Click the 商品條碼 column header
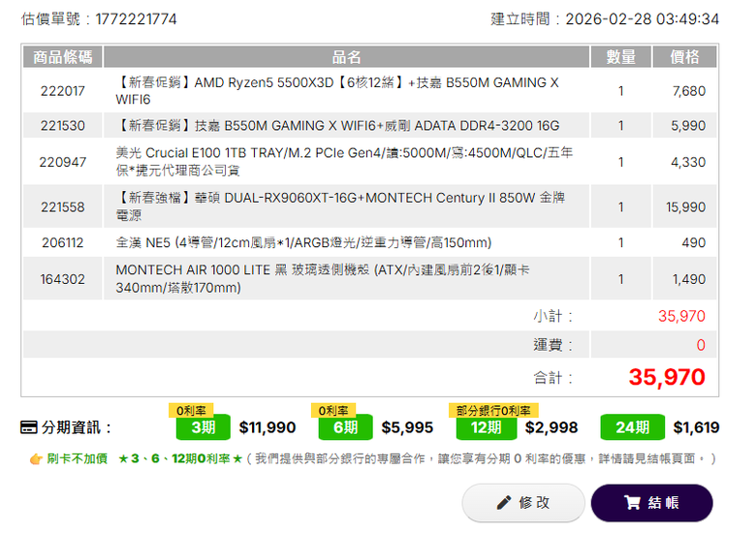 [63, 57]
